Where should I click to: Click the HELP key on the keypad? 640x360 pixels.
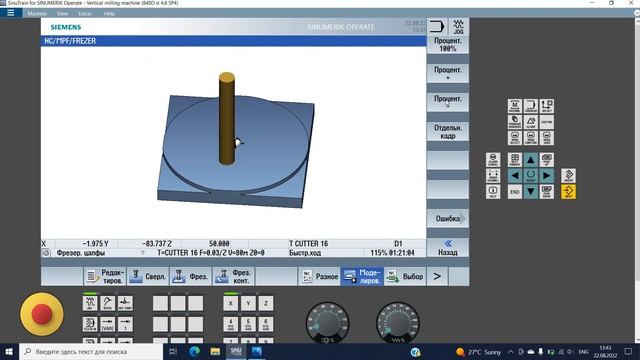[493, 191]
